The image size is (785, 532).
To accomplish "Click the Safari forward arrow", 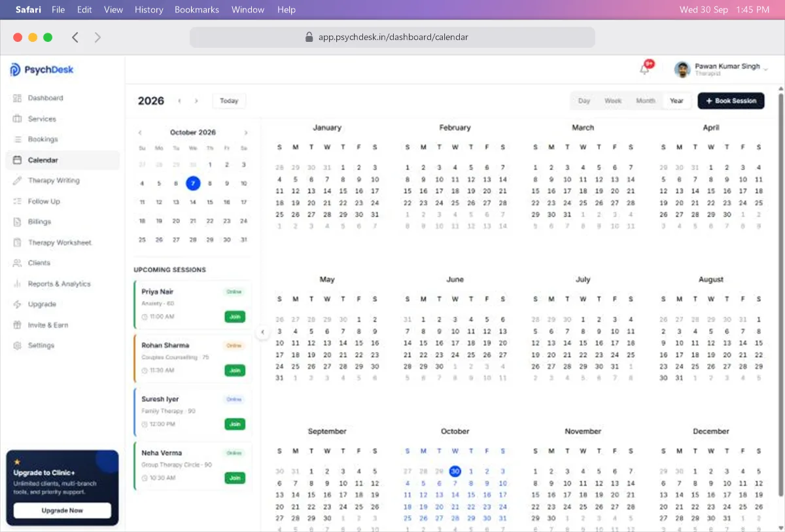I will [x=97, y=37].
